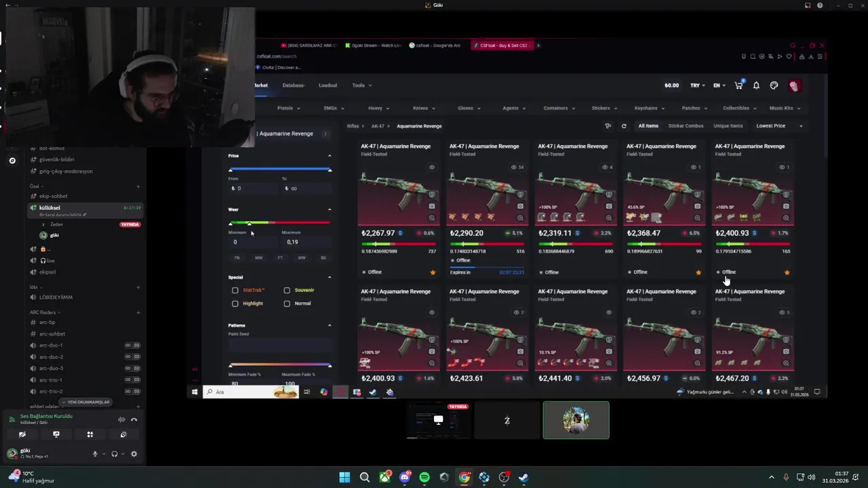Share your screen from Discord voice panel
Viewport: 868px width, 488px height.
56,434
